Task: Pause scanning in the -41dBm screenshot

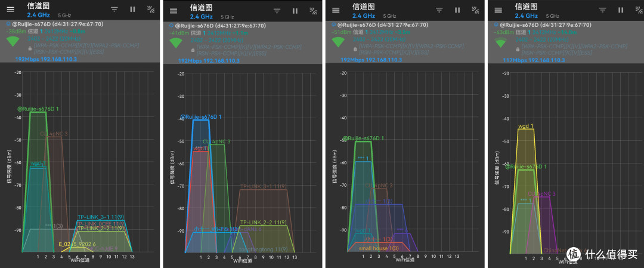Action: click(295, 11)
